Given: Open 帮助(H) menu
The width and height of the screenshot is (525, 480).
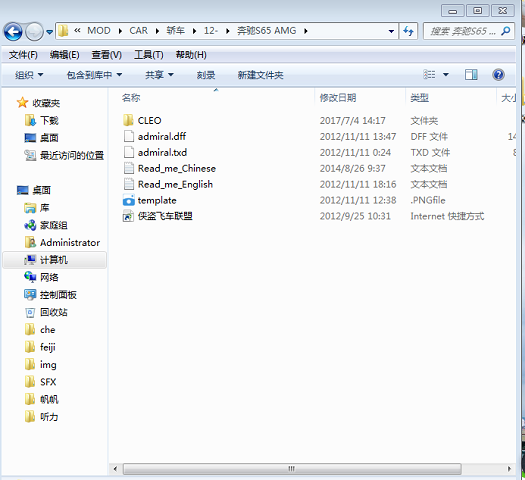Looking at the screenshot, I should [191, 55].
